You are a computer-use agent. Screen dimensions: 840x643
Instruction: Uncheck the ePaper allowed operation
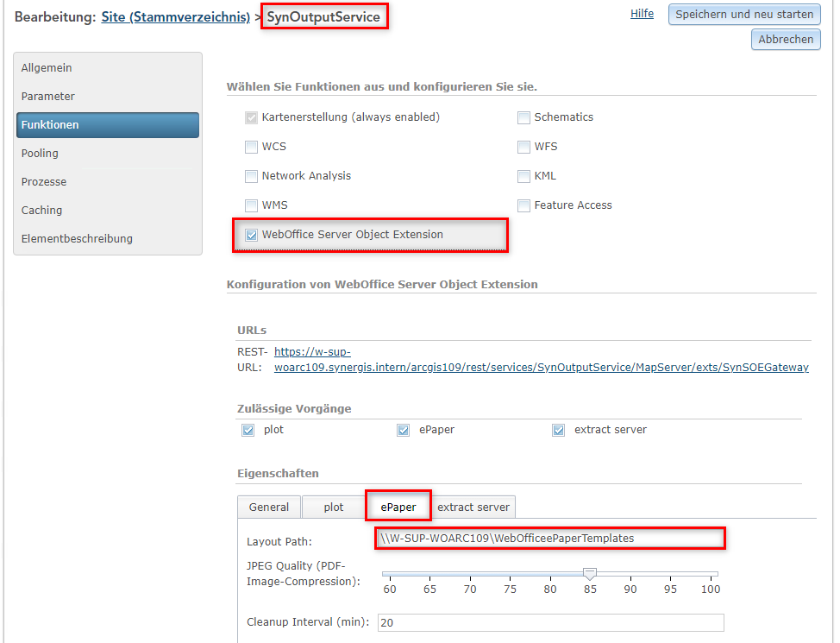[x=403, y=430]
